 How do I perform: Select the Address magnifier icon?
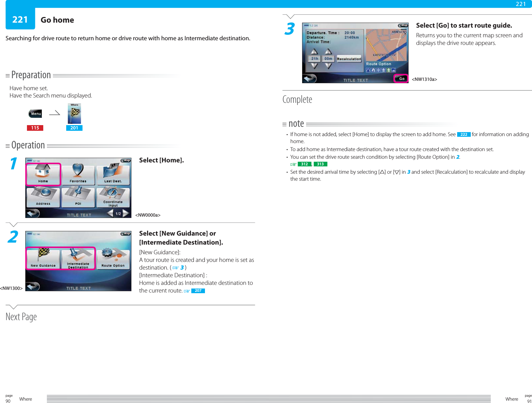43,197
